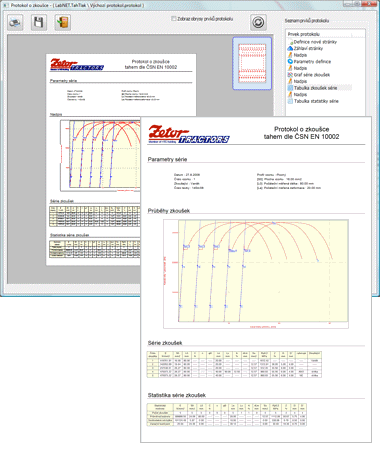
Task: Select Definice nové stránky list item
Action: pos(315,42)
